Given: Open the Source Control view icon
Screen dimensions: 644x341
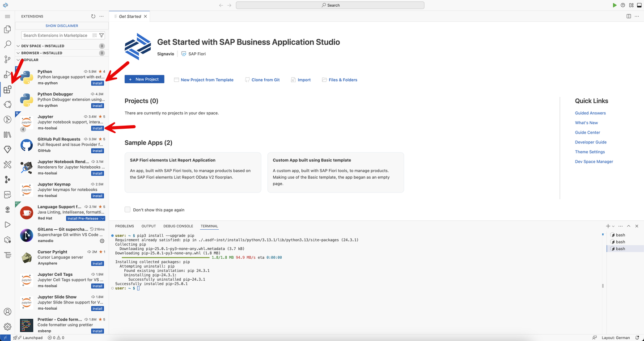Looking at the screenshot, I should point(7,59).
